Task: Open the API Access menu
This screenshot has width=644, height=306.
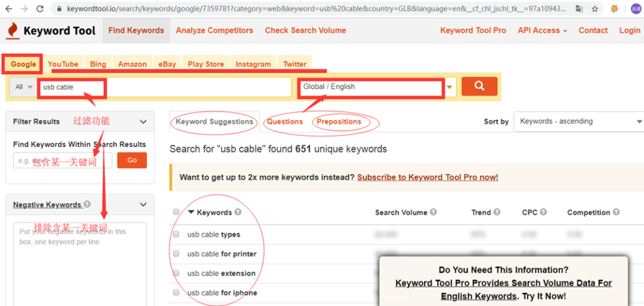Action: click(x=542, y=30)
